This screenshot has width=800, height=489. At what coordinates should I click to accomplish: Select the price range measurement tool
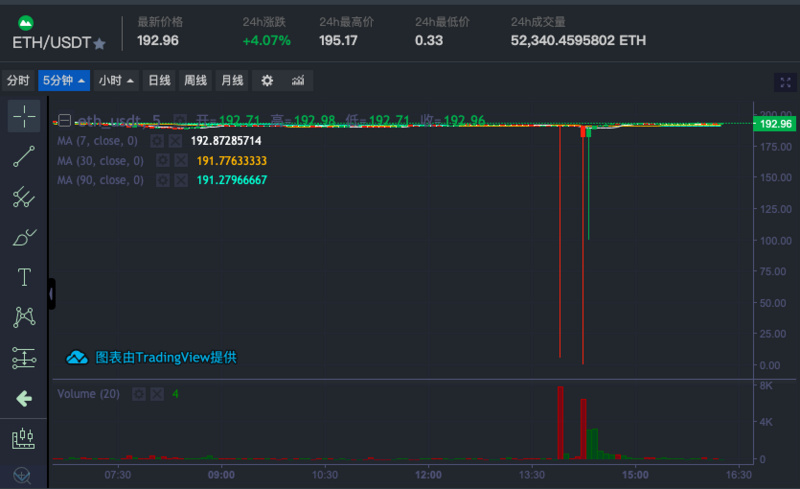[x=23, y=358]
